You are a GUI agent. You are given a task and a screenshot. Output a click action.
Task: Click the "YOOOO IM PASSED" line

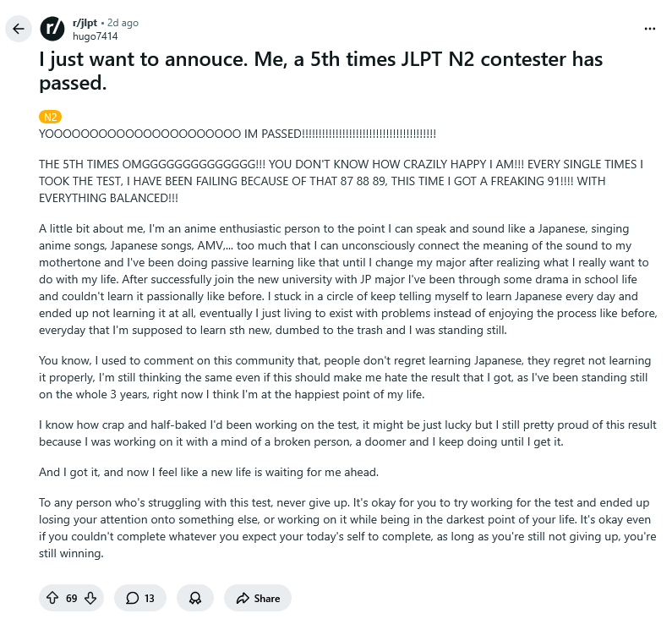[237, 134]
